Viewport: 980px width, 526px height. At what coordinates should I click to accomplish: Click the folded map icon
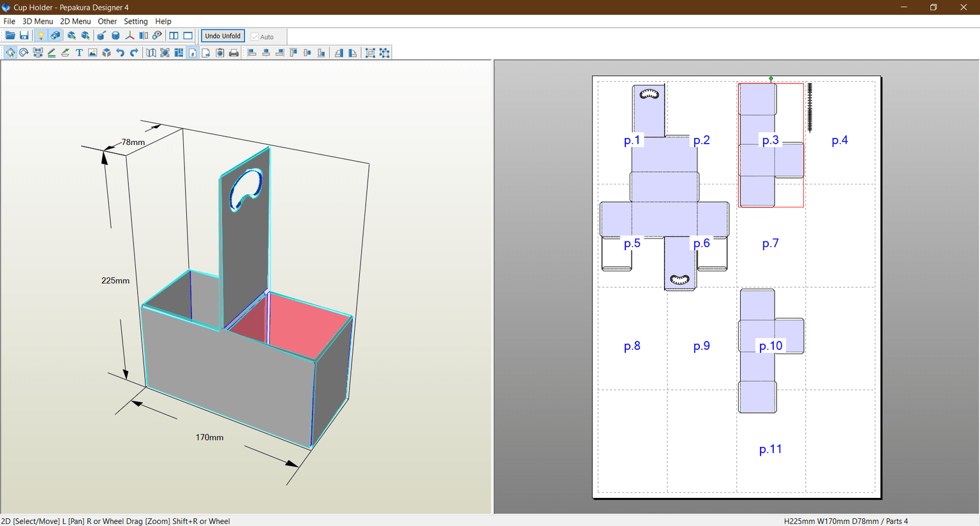151,53
